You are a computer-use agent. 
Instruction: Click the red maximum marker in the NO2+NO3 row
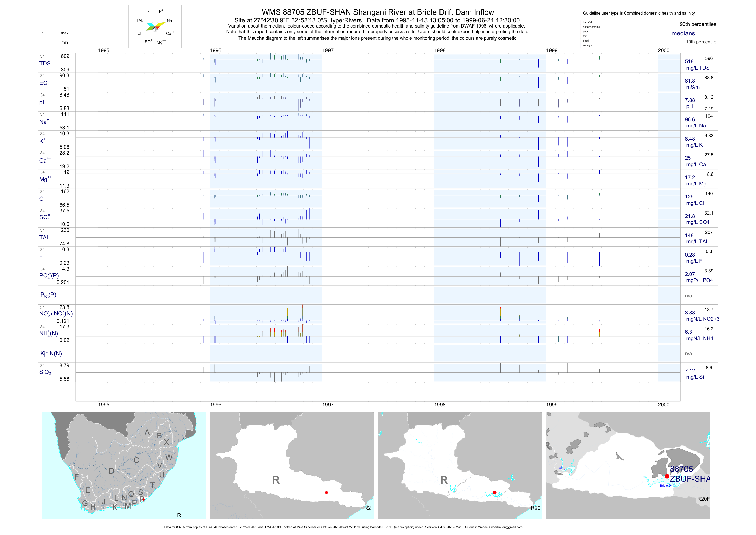click(x=302, y=306)
